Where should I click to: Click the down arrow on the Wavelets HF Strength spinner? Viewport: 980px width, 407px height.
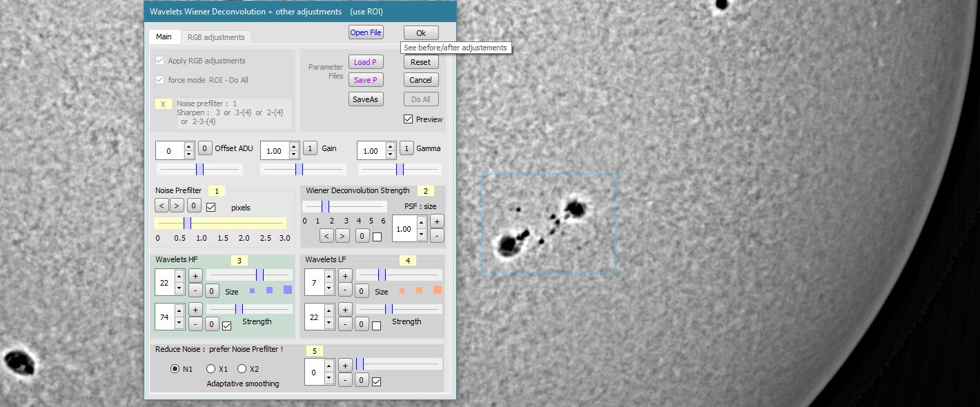[179, 322]
